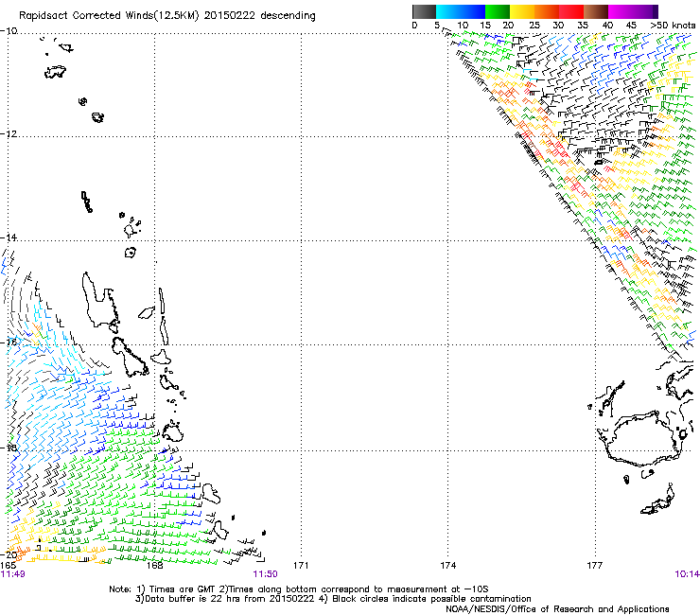
Task: Click the gray 0-5 knots legend swatch
Action: (424, 11)
